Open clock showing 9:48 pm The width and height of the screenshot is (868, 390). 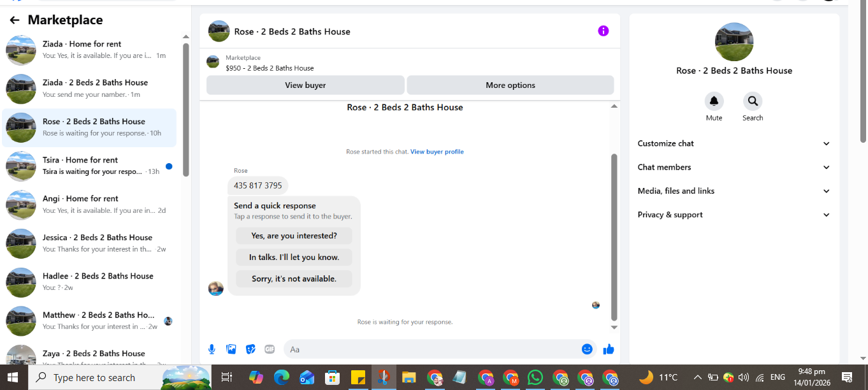coord(811,377)
